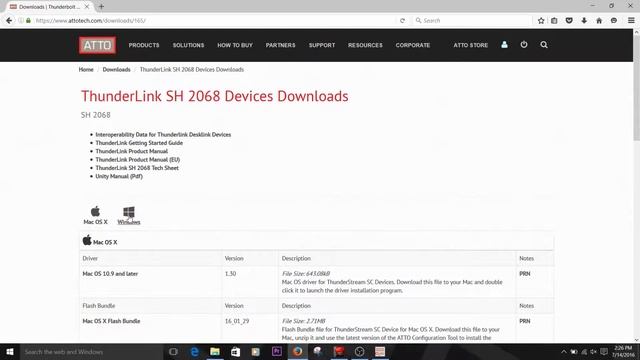Select the Downloads | Thunderbolt browser tab
The image size is (640, 360).
point(49,7)
